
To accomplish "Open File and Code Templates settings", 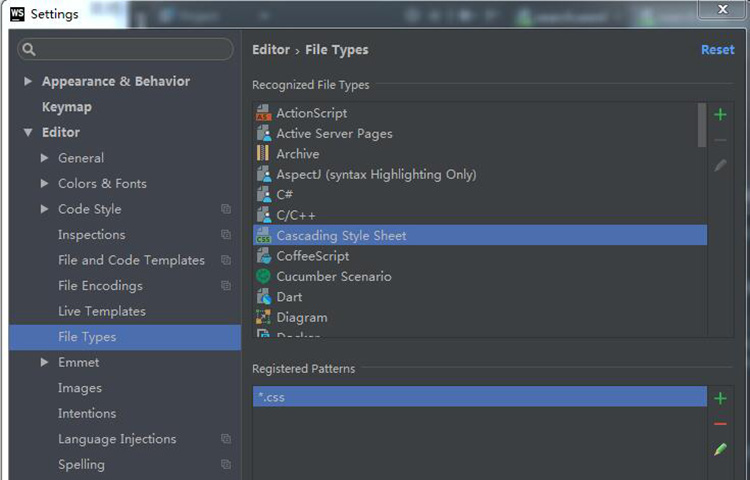I will point(132,260).
